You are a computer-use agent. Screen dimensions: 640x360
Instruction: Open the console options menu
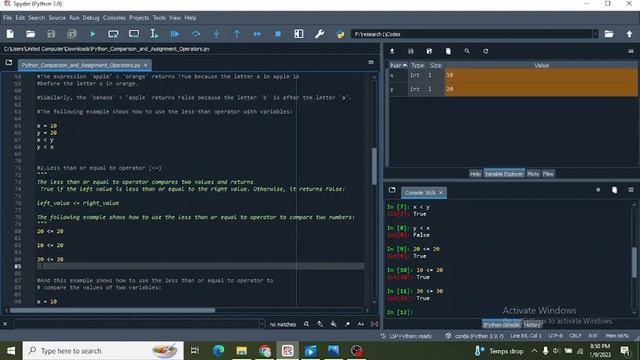coord(631,190)
